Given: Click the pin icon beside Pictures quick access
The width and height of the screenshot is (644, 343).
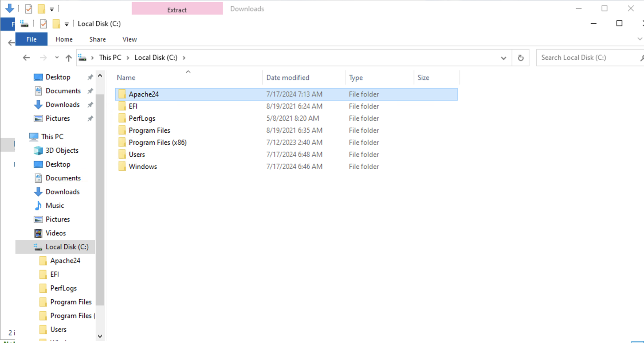Looking at the screenshot, I should pyautogui.click(x=90, y=118).
